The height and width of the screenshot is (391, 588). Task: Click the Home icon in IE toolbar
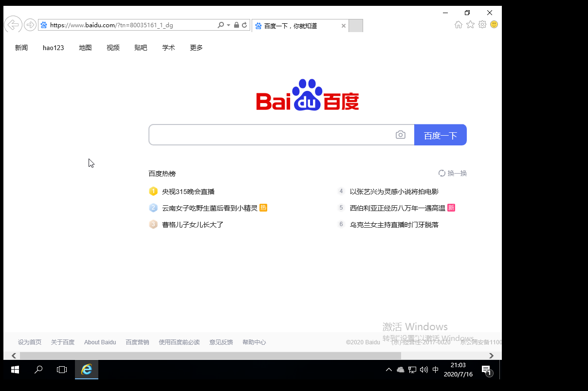[x=458, y=24]
